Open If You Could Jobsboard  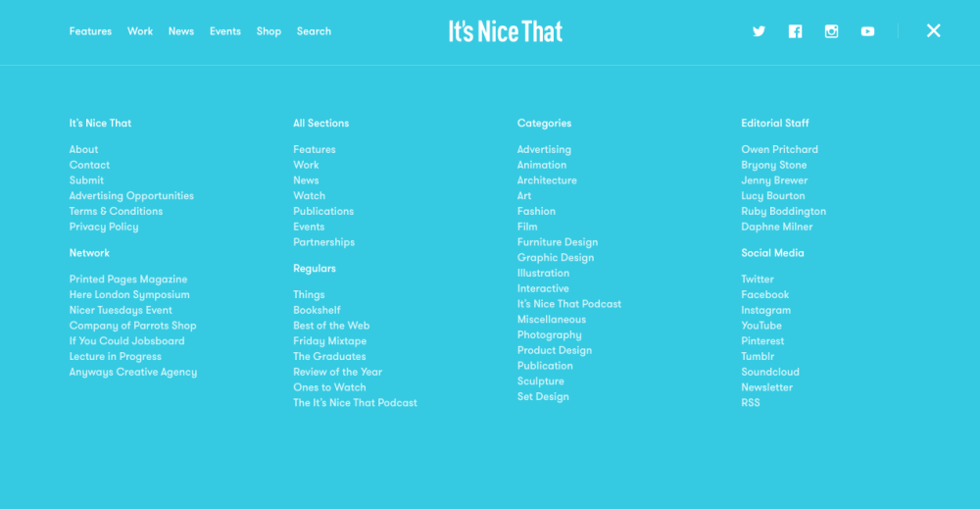pyautogui.click(x=126, y=340)
